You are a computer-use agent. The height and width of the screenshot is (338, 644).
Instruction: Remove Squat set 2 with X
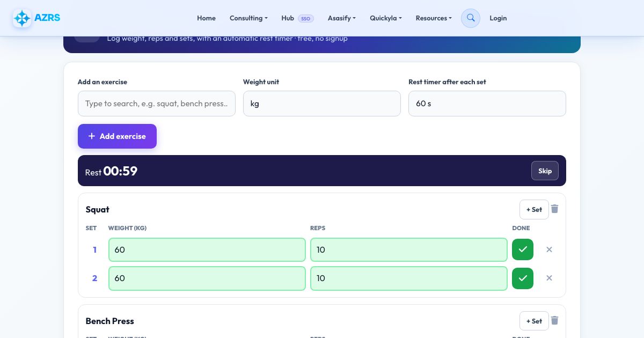click(549, 278)
